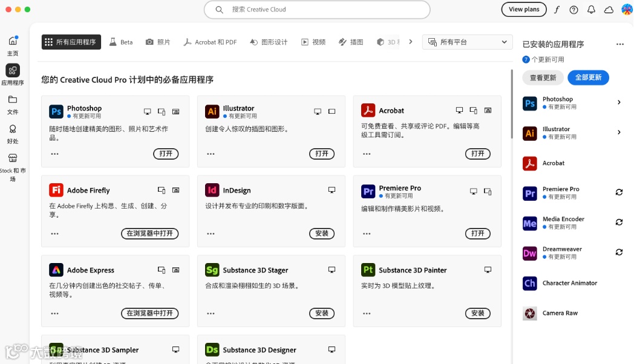Update Media Encoder via its refresh icon
Viewport: 634px width, 364px height.
[x=619, y=222]
